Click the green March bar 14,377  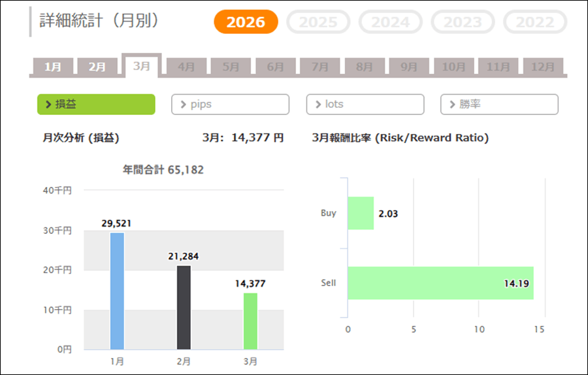click(x=250, y=321)
